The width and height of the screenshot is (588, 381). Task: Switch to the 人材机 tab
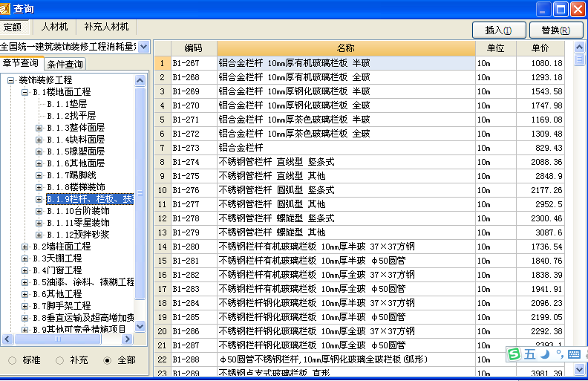point(54,27)
